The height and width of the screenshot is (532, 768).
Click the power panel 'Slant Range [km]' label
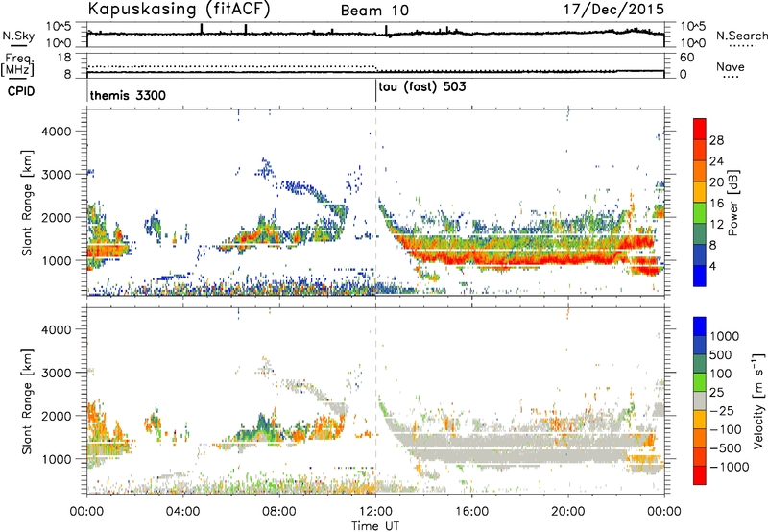pos(27,203)
